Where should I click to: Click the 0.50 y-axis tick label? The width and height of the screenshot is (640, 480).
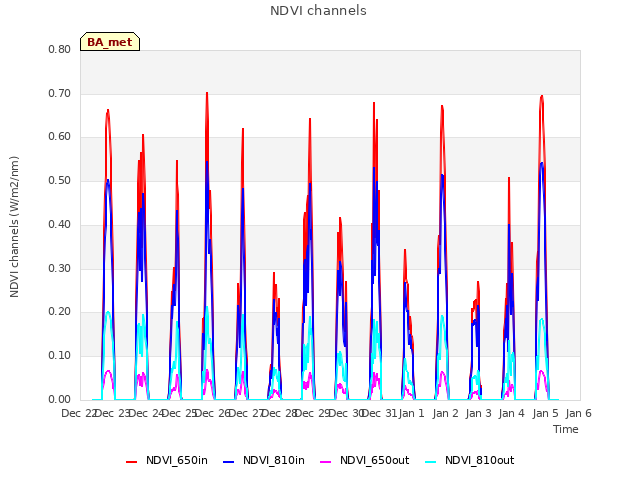60,180
